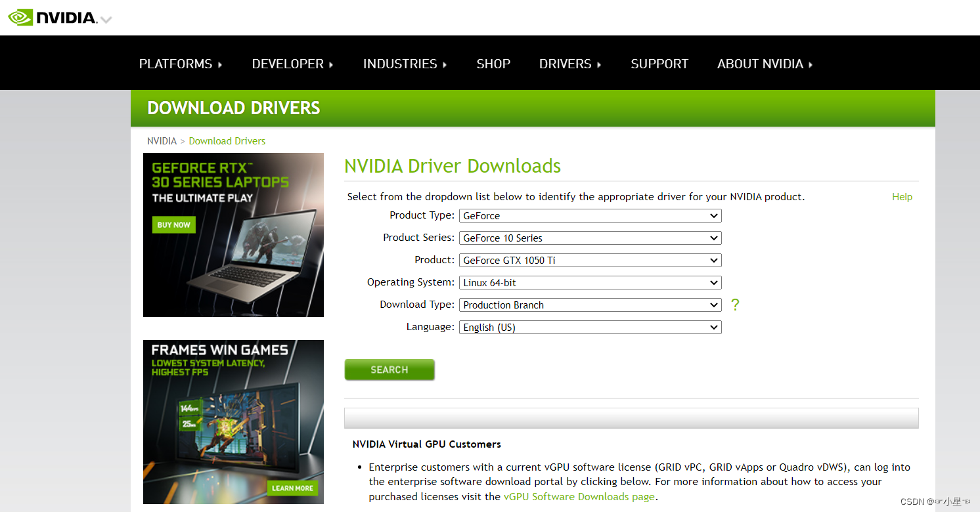Visit the vGPU Software Downloads page link

point(579,496)
